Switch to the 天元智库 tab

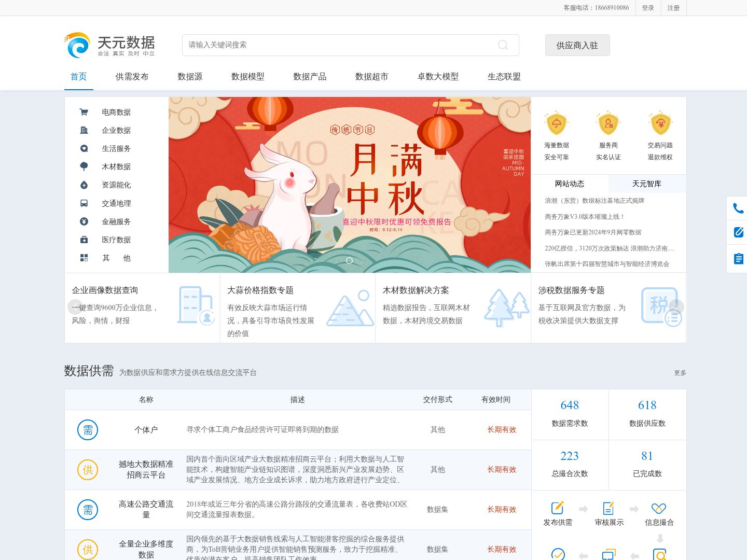(x=647, y=184)
